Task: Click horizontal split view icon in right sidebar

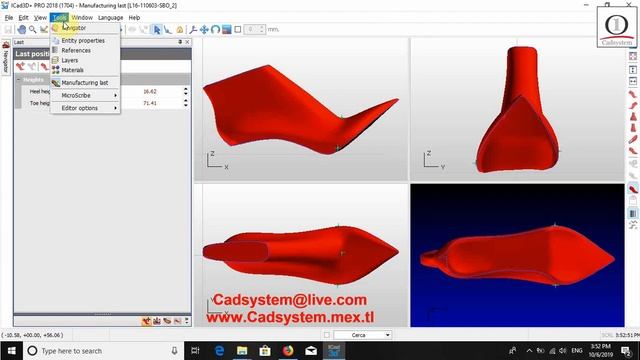Action: 633,81
